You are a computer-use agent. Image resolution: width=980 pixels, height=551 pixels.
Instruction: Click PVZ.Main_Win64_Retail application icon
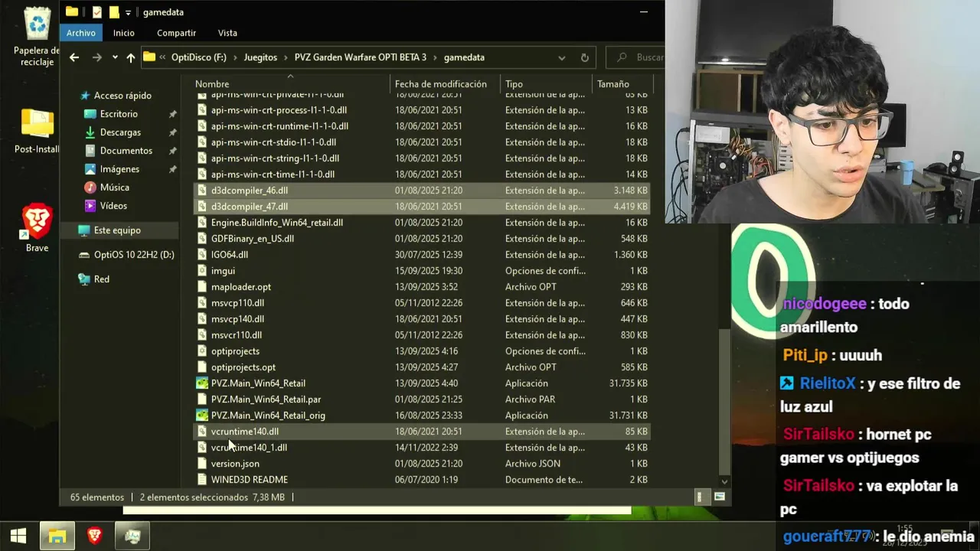point(202,383)
